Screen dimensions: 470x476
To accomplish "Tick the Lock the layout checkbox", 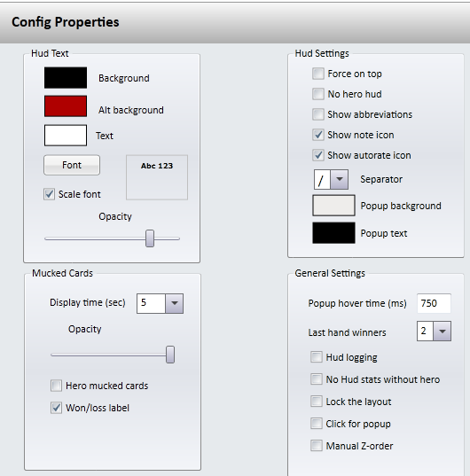I will pyautogui.click(x=317, y=402).
